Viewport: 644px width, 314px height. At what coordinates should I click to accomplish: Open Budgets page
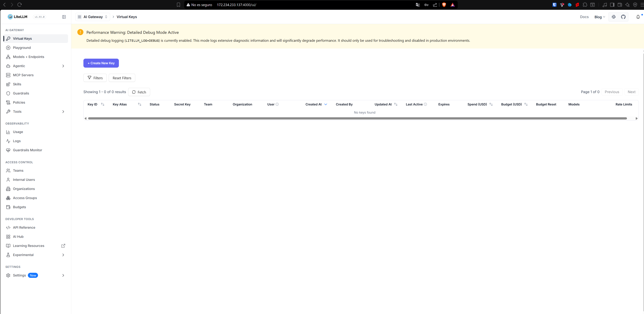coord(36,207)
